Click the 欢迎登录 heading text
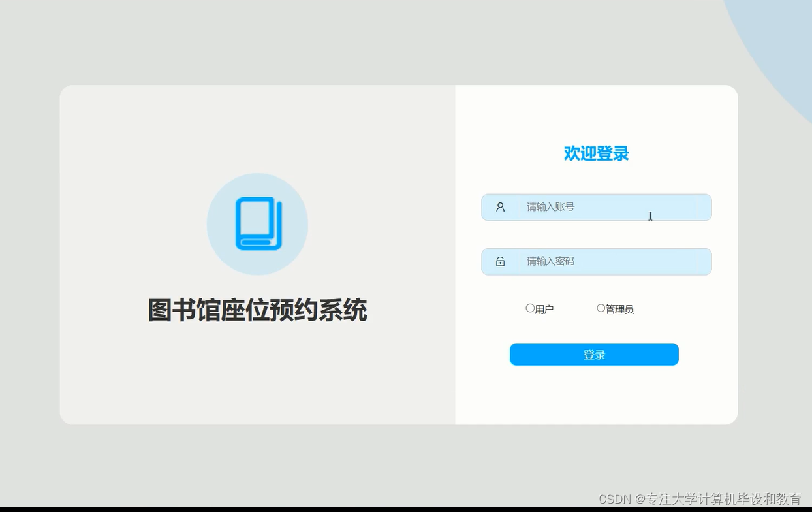Screen dimensions: 812x512 596,153
